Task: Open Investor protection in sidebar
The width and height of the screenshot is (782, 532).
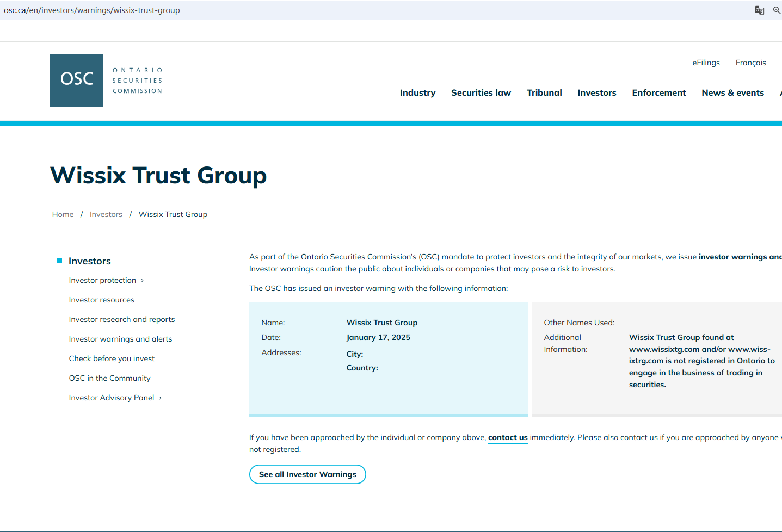Action: 102,280
